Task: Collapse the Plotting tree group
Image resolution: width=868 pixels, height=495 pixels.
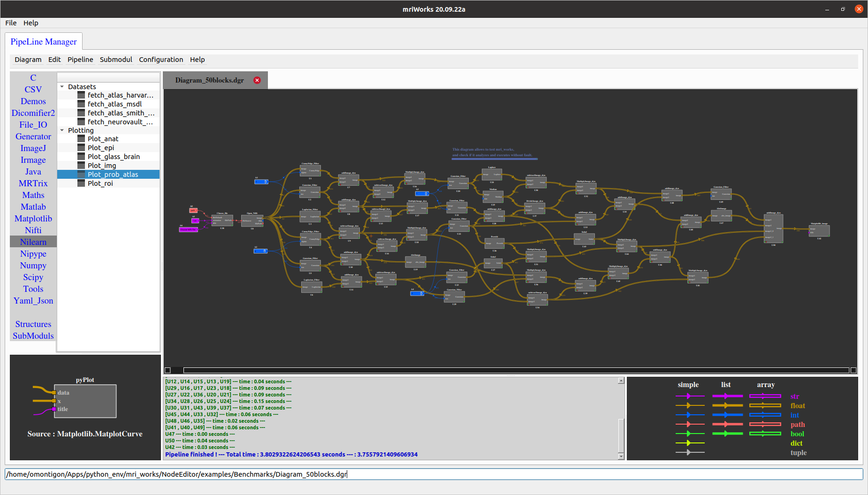Action: click(x=62, y=130)
